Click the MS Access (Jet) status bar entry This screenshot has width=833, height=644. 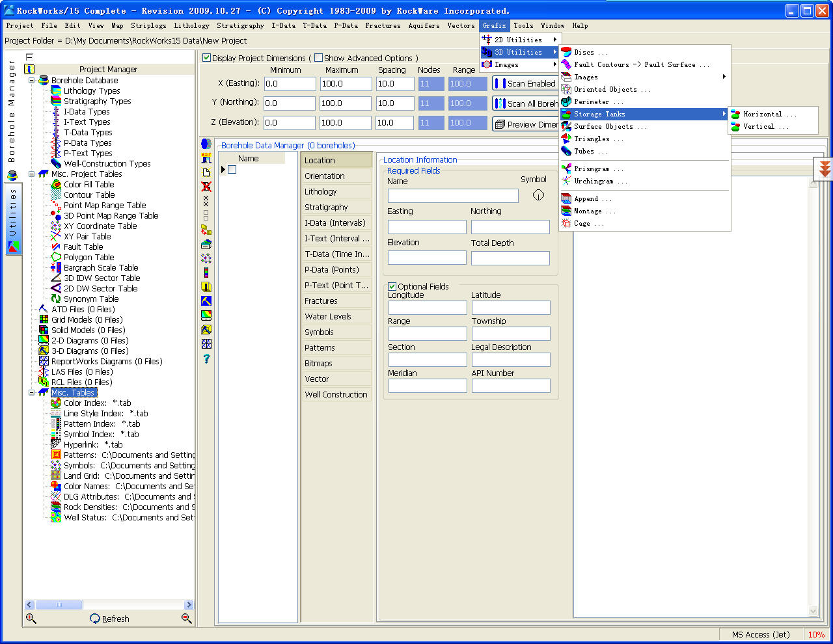tap(761, 635)
